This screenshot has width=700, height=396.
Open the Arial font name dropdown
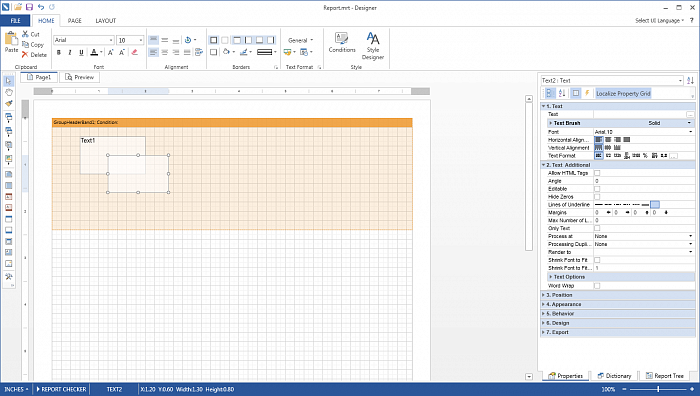[x=111, y=40]
